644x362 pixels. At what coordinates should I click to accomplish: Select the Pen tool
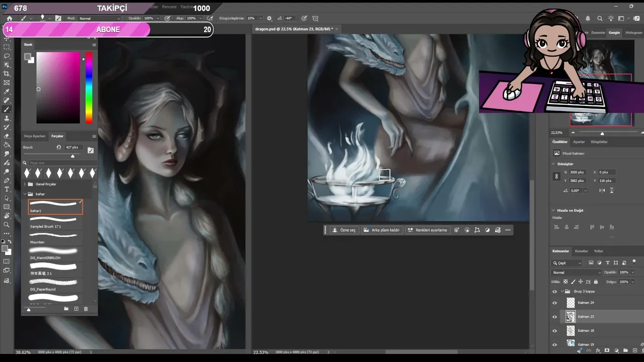[x=7, y=180]
